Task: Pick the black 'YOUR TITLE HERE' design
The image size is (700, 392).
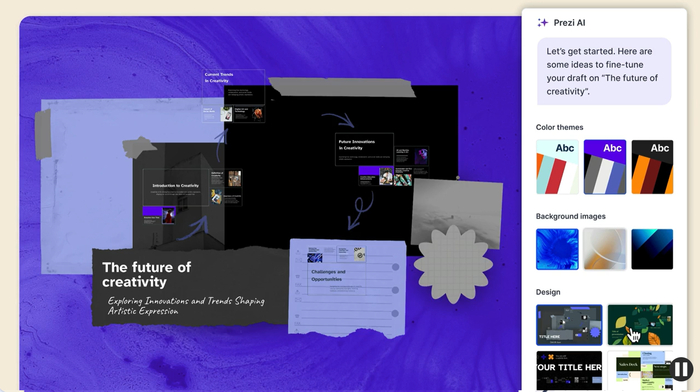Action: pyautogui.click(x=569, y=371)
